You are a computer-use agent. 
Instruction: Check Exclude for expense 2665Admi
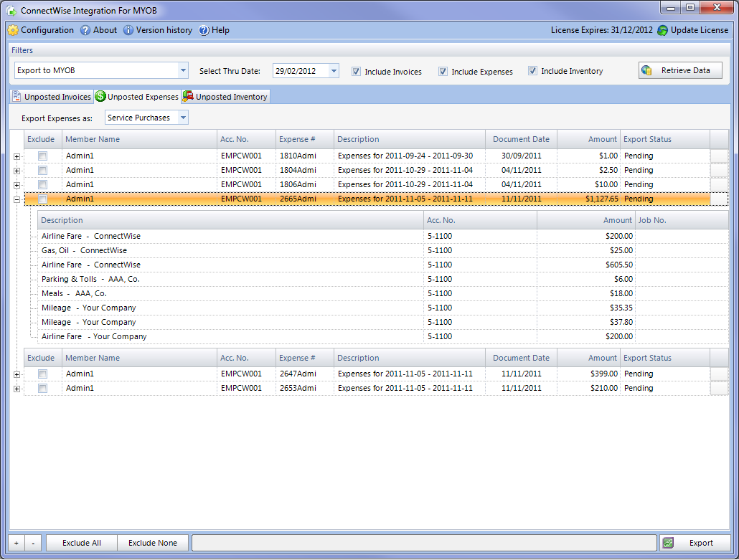pyautogui.click(x=43, y=199)
